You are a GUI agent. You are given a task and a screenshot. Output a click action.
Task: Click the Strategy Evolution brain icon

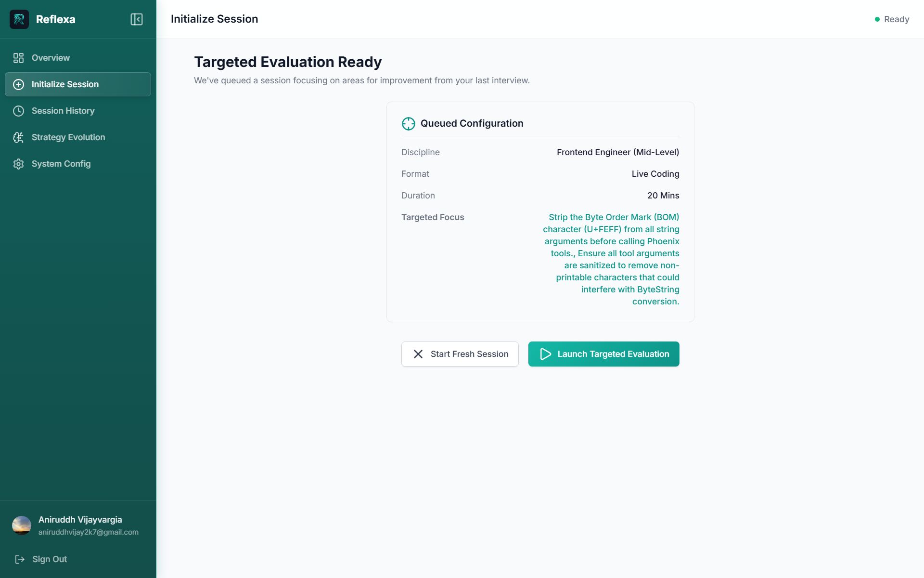pyautogui.click(x=18, y=137)
